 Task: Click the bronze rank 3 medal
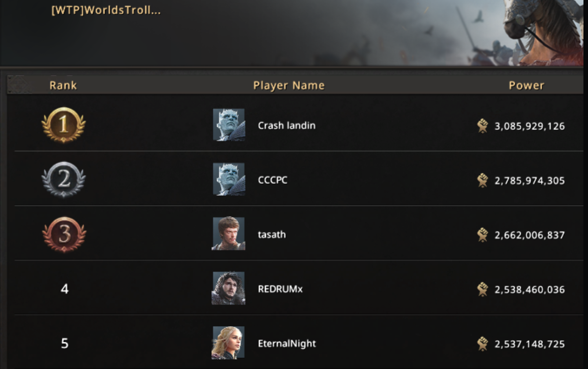[x=64, y=234]
